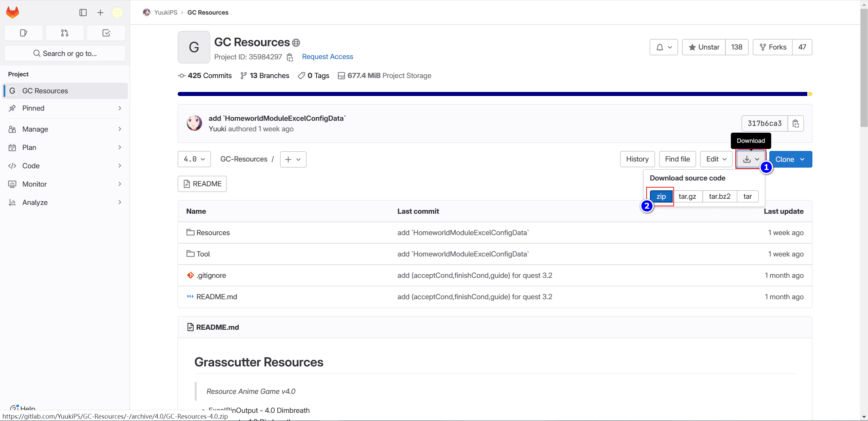Click the GC-Resources path link

click(244, 159)
